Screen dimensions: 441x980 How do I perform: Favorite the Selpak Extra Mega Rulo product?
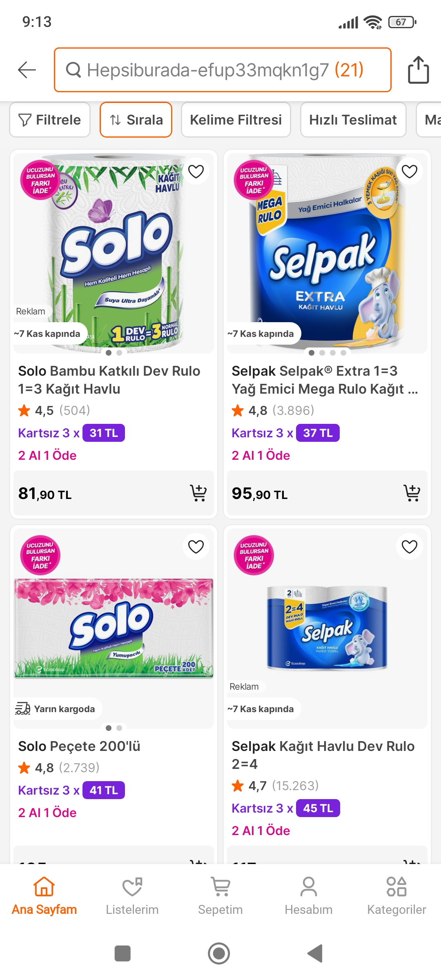[x=410, y=171]
